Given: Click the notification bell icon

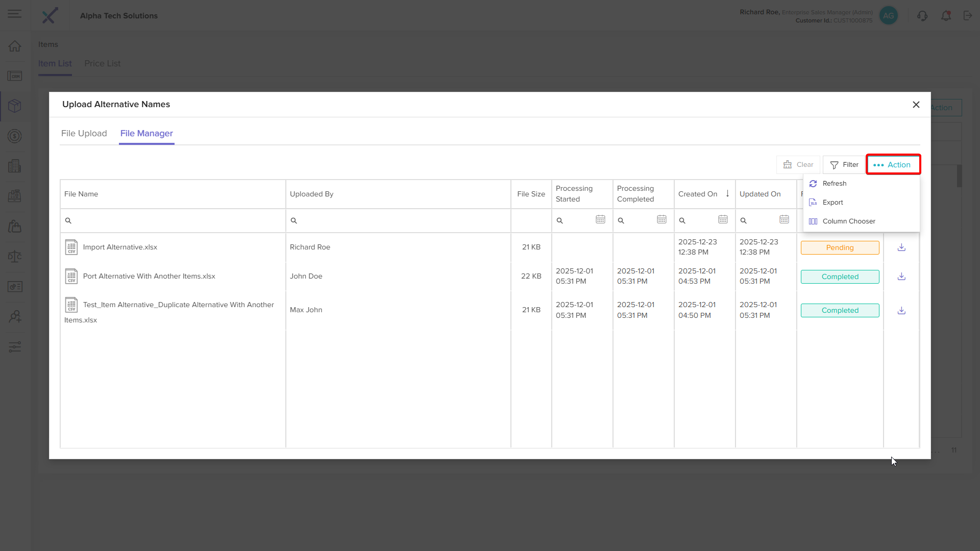Looking at the screenshot, I should coord(946,16).
